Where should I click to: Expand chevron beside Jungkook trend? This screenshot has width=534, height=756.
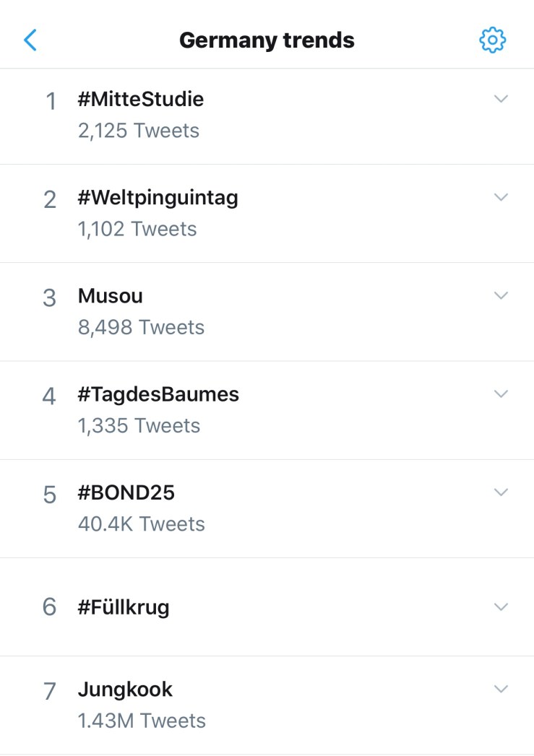point(501,689)
